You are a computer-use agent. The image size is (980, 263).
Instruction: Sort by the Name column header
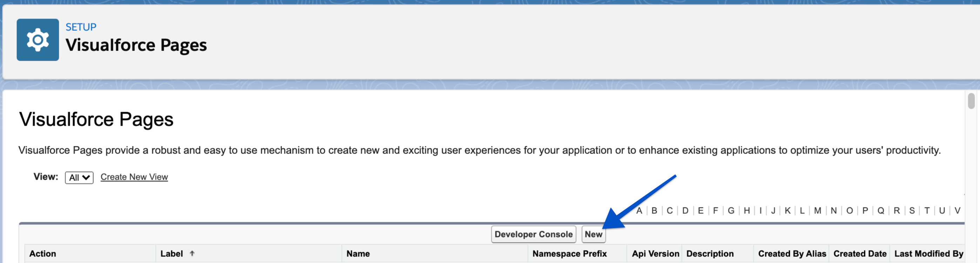[x=358, y=254]
